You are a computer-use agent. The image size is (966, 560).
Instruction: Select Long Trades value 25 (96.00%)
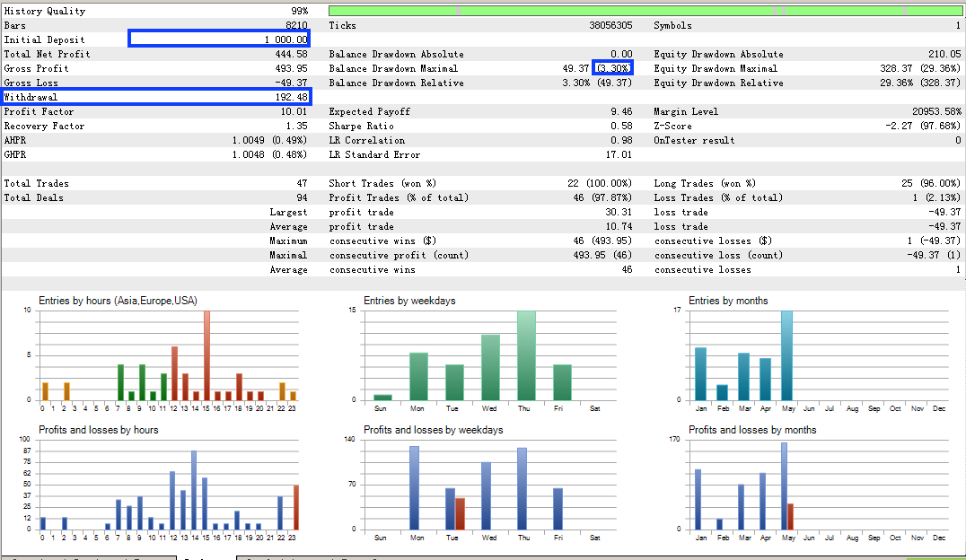(x=931, y=184)
